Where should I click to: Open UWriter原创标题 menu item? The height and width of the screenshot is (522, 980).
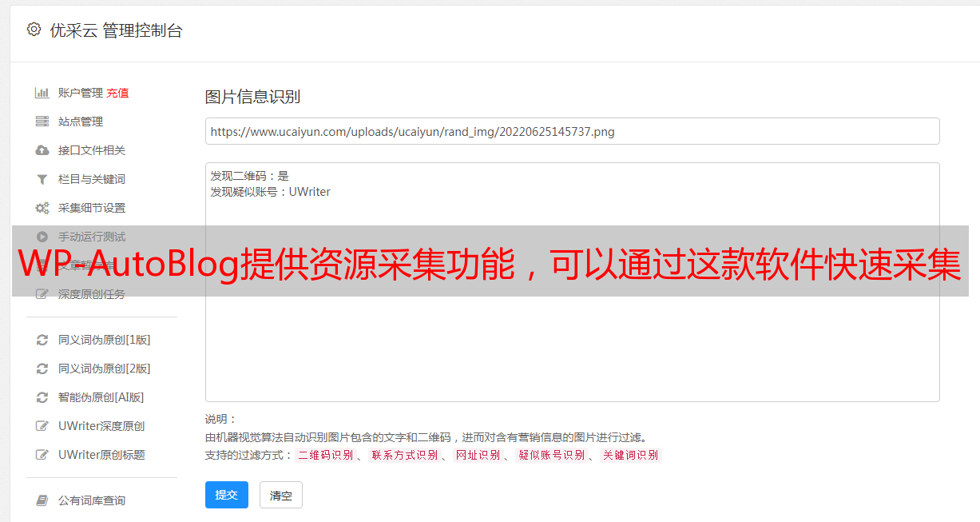[x=101, y=455]
